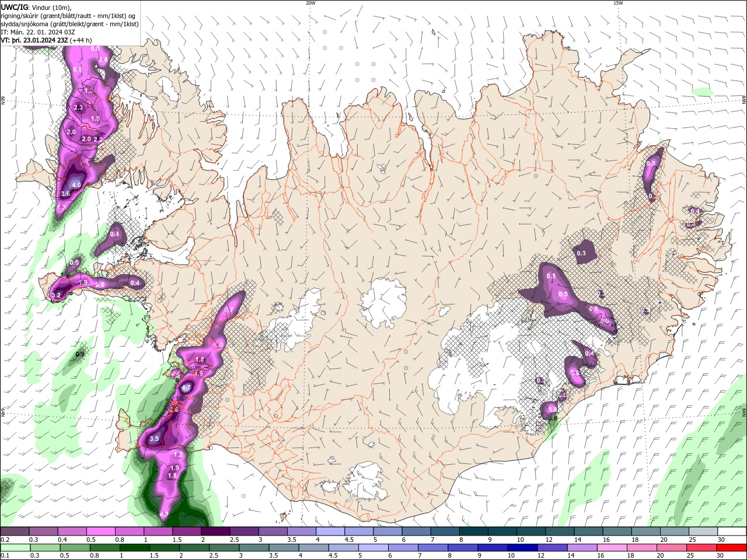This screenshot has width=747, height=560.
Task: Click the 1.2 precipitation value on the map
Action: click(179, 454)
